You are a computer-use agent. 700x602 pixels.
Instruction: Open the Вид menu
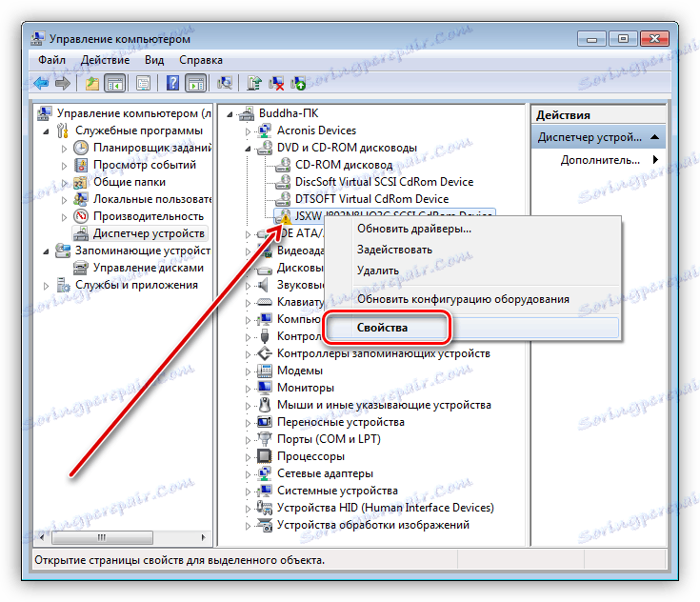154,60
